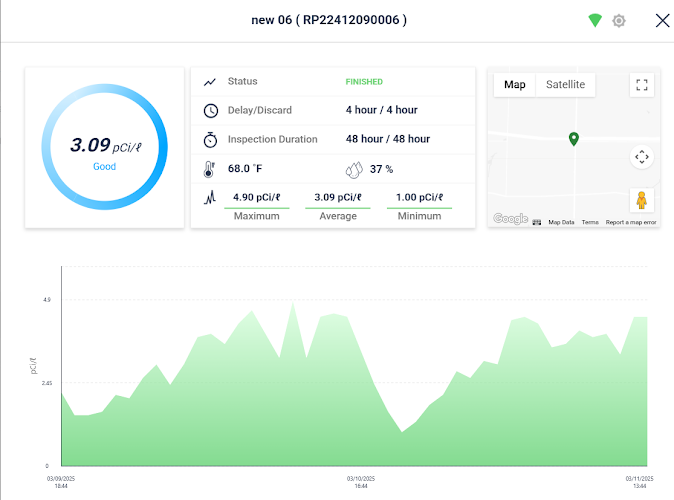Click the 4.90 pCi/ℓ Maximum value
The image size is (674, 500).
tap(256, 197)
